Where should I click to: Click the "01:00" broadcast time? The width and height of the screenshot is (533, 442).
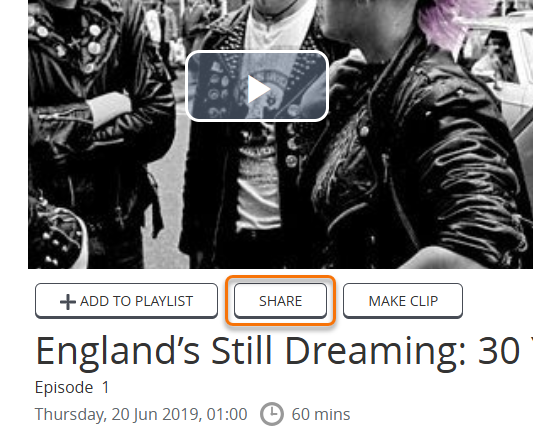pos(227,414)
